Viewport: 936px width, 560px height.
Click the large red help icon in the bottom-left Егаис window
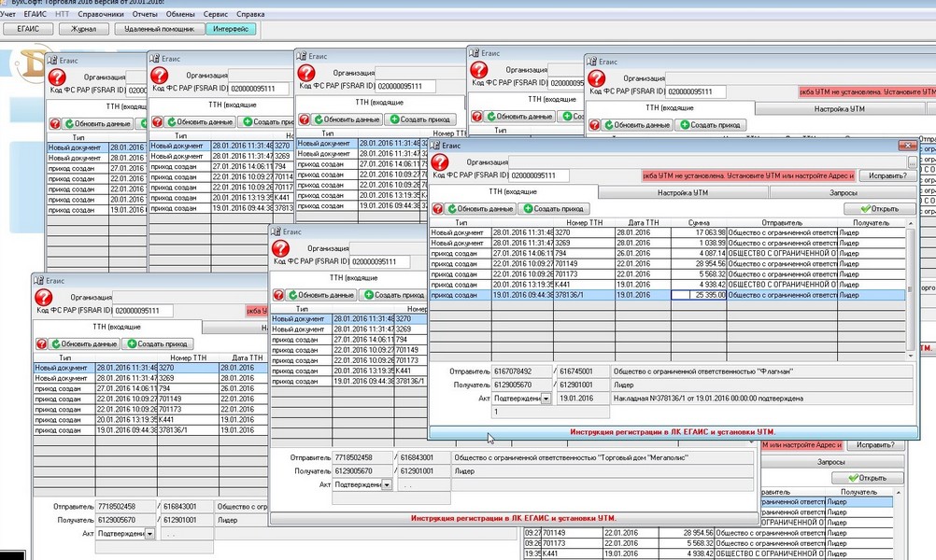(45, 302)
